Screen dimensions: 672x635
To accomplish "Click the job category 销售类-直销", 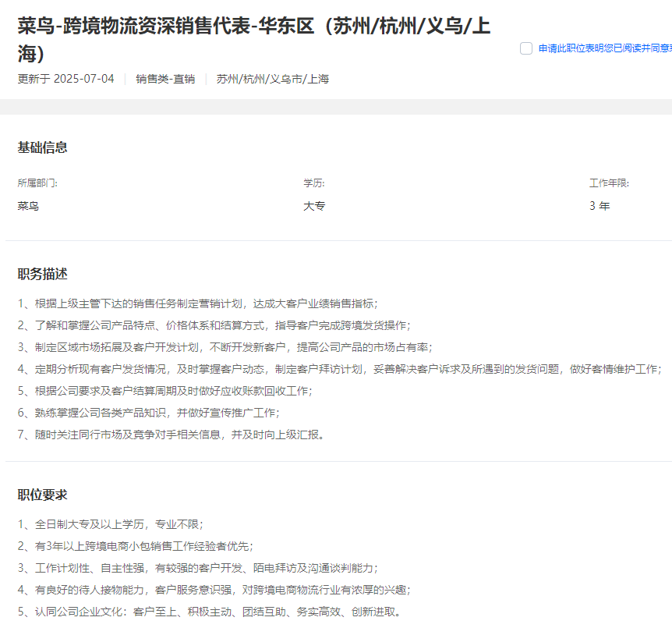I will (x=165, y=79).
